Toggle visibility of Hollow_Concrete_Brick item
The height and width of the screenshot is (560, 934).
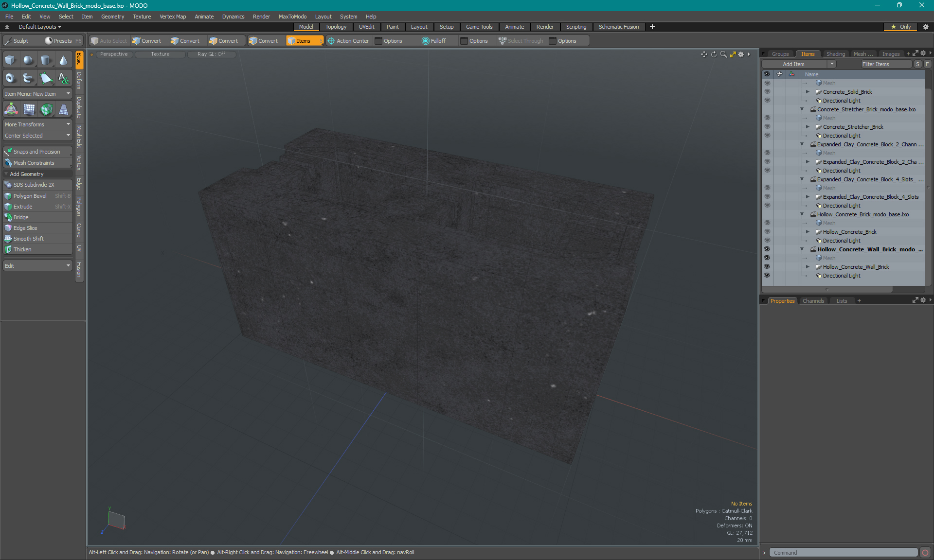point(767,232)
